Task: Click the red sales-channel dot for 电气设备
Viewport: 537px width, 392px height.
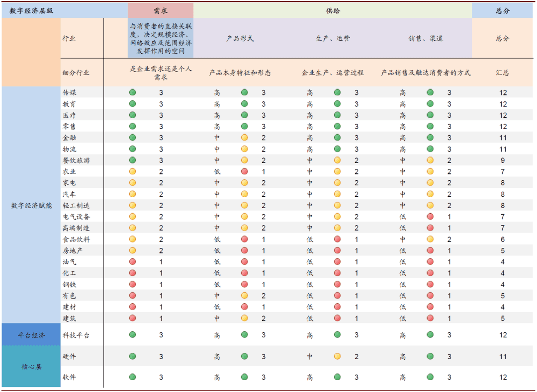Action: [431, 217]
